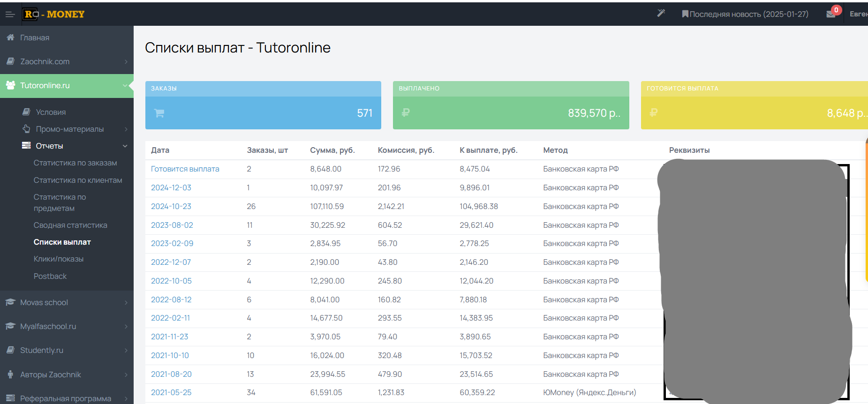Viewport: 868px width, 404px height.
Task: Click the users icon beside Tutoronline.ru
Action: pyautogui.click(x=10, y=85)
